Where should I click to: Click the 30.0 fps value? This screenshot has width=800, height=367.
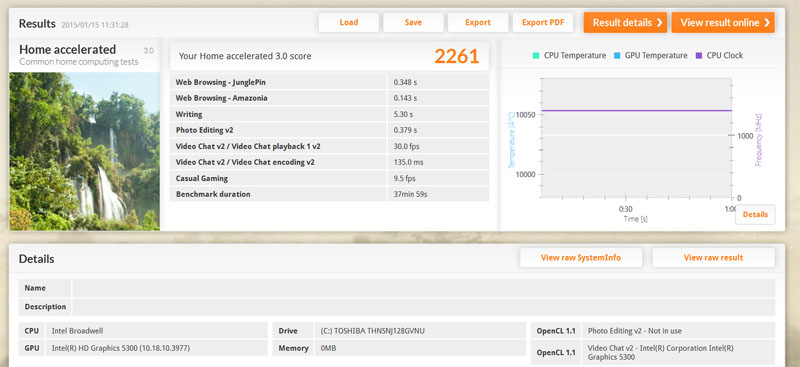[x=405, y=146]
